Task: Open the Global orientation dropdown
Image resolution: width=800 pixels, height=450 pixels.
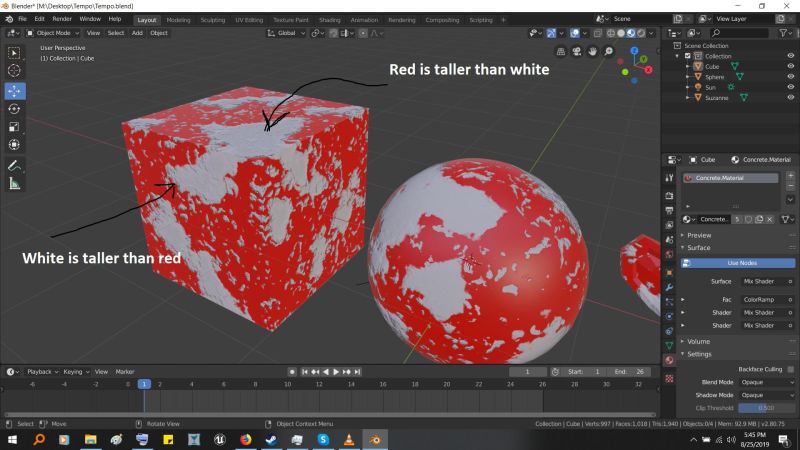Action: click(x=286, y=33)
